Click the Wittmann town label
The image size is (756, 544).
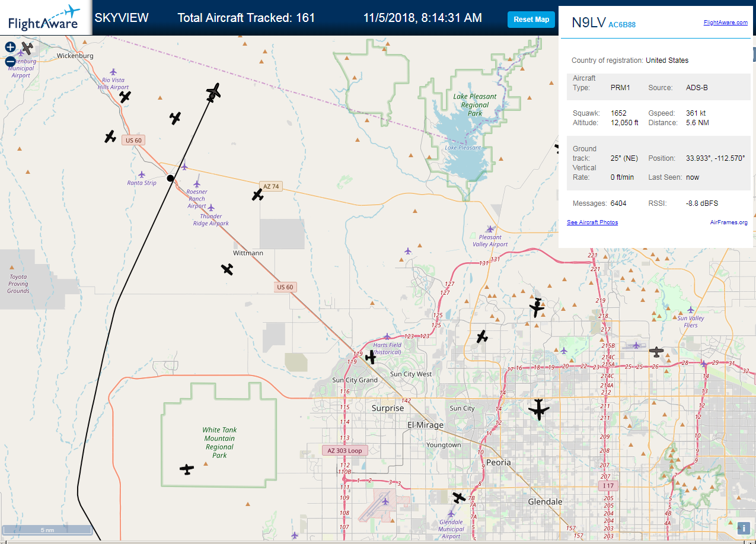click(x=248, y=253)
